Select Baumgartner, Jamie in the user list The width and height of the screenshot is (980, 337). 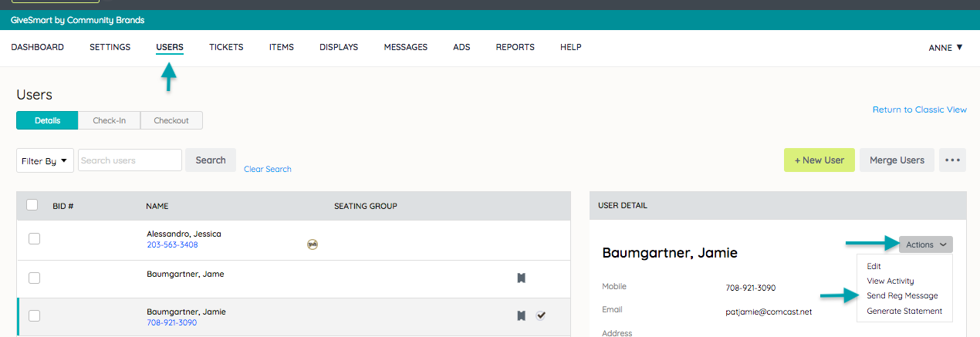click(186, 312)
